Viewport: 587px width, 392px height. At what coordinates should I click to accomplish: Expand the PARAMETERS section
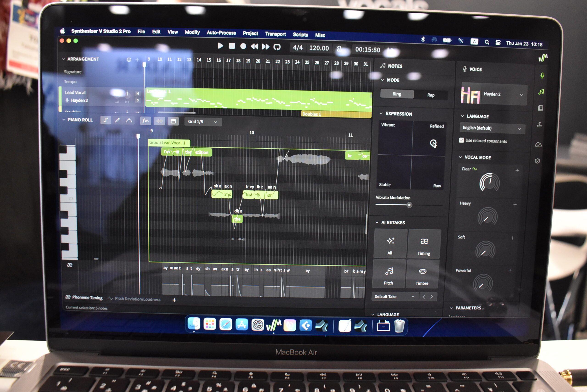click(451, 308)
